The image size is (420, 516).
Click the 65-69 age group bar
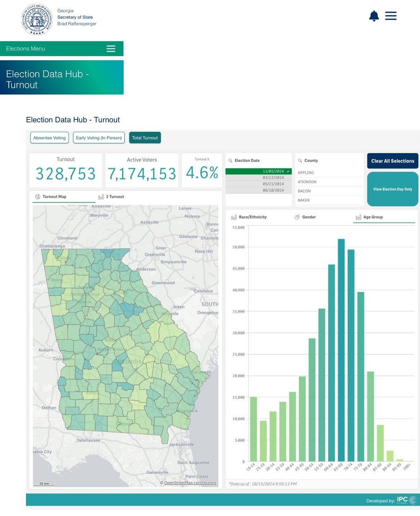[341, 350]
